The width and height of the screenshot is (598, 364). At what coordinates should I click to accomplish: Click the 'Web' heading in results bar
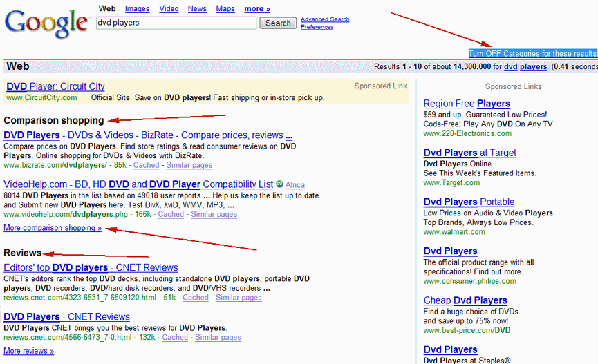coord(18,66)
